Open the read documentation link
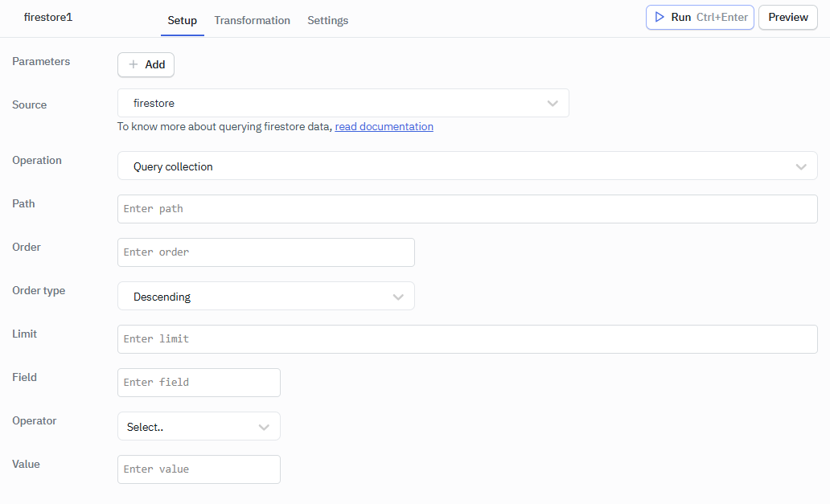 pyautogui.click(x=384, y=127)
